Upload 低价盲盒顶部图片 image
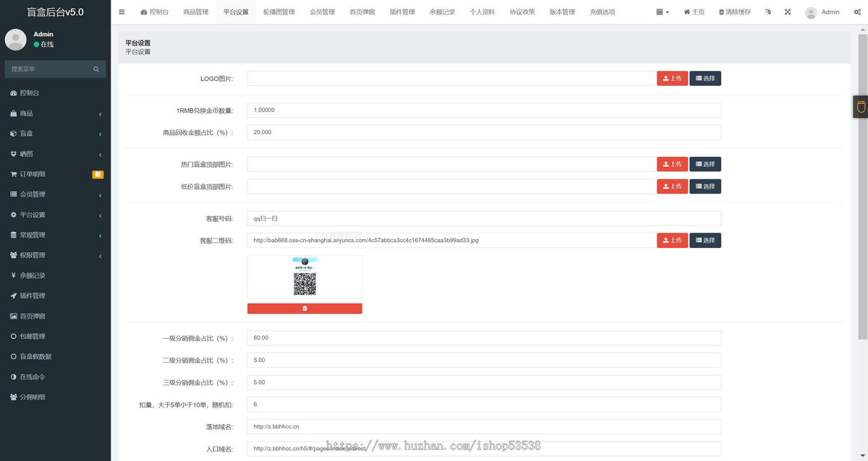 pyautogui.click(x=672, y=186)
